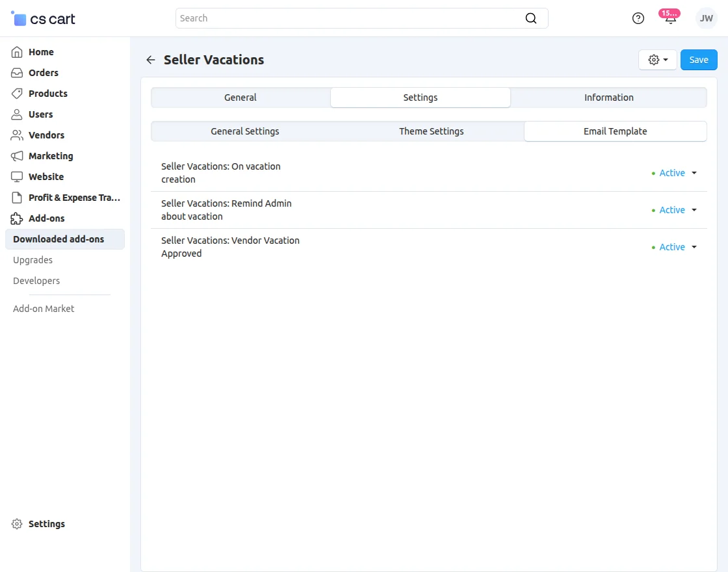Expand the Active dropdown on first template
The image size is (728, 572).
point(693,173)
